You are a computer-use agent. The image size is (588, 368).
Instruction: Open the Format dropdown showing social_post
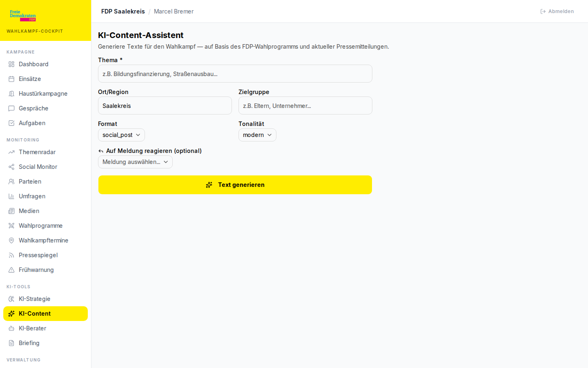pyautogui.click(x=121, y=135)
